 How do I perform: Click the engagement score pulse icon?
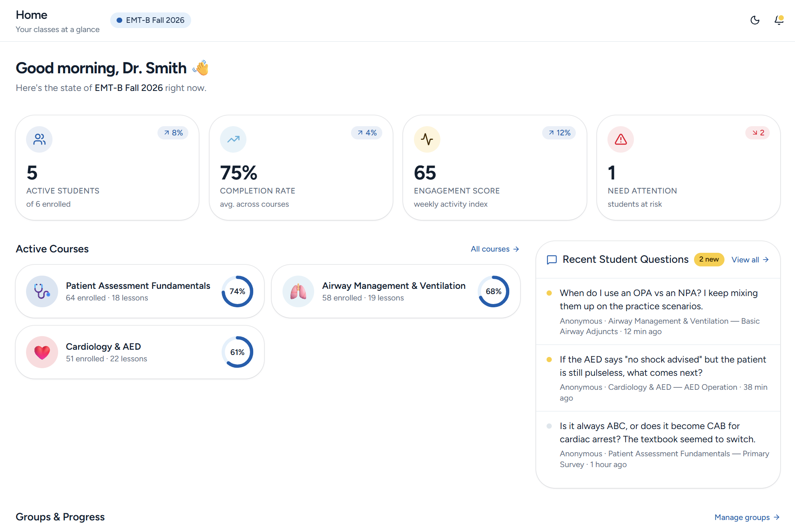(427, 139)
